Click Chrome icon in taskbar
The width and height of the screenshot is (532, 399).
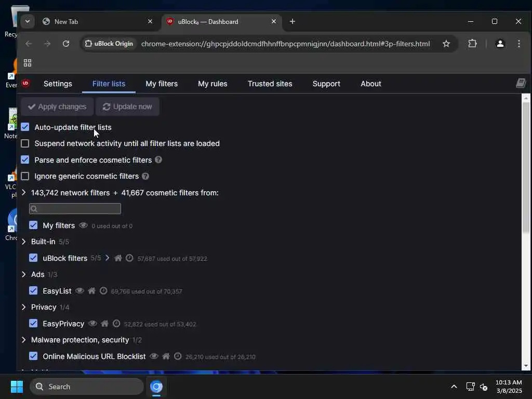(156, 387)
